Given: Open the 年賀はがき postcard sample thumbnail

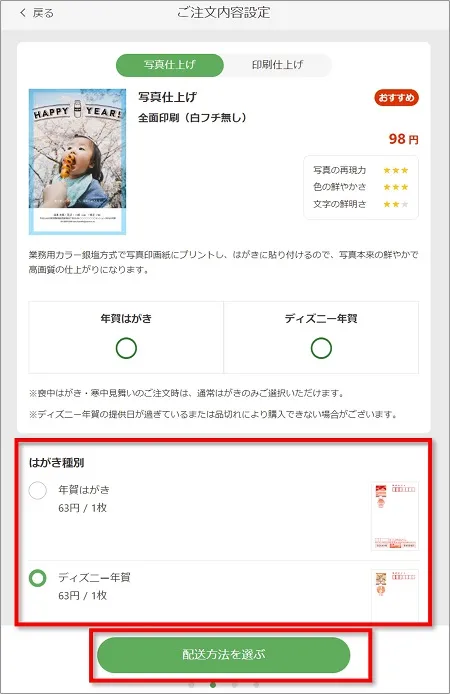Looking at the screenshot, I should coord(395,516).
